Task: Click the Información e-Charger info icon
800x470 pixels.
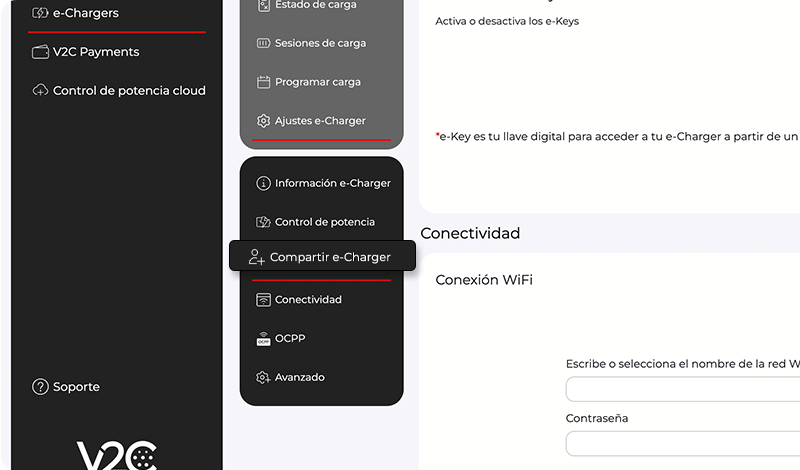Action: tap(264, 184)
